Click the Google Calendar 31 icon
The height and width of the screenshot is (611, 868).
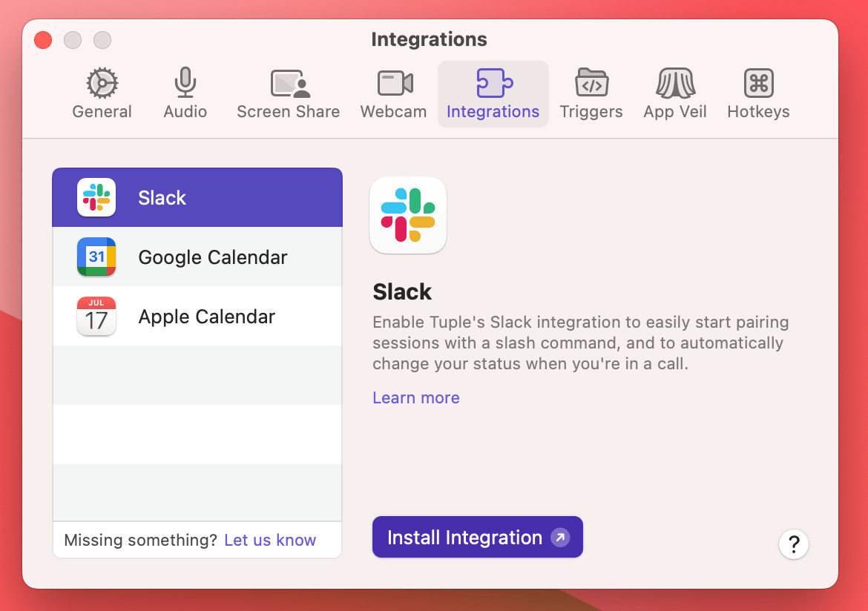pyautogui.click(x=96, y=257)
